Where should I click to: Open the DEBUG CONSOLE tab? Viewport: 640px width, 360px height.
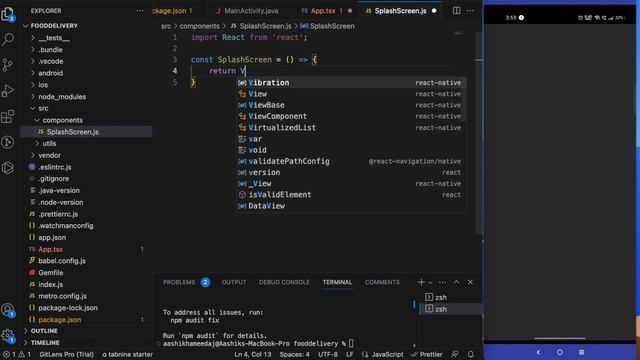284,282
